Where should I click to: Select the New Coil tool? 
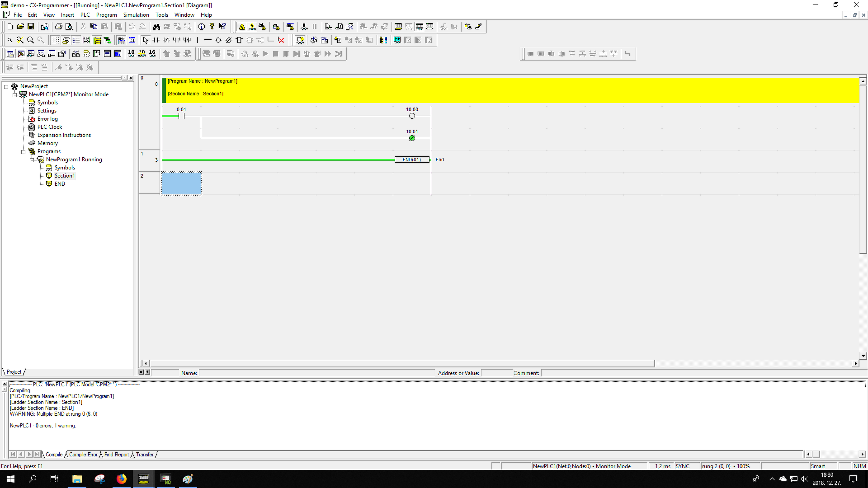(x=218, y=40)
